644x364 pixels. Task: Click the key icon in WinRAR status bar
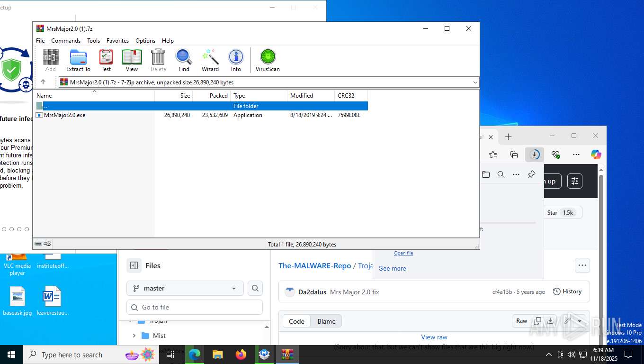[x=47, y=244]
